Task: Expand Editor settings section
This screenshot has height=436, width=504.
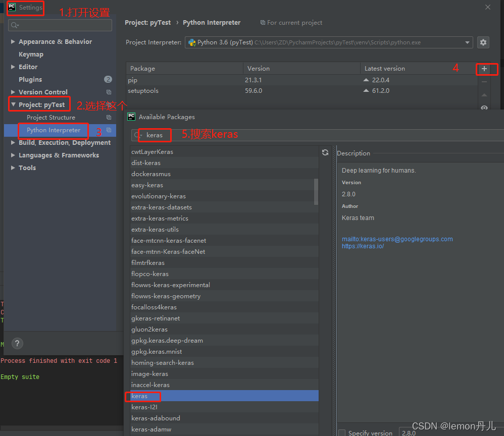Action: 13,67
